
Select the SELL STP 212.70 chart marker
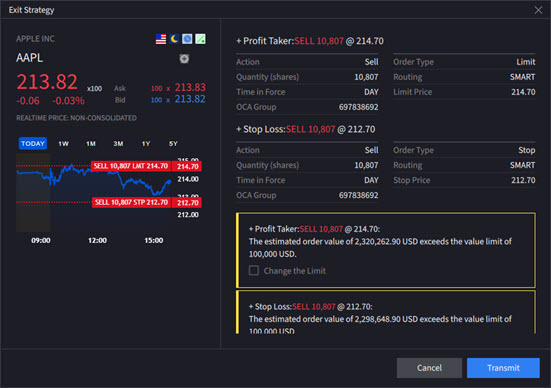pyautogui.click(x=131, y=202)
